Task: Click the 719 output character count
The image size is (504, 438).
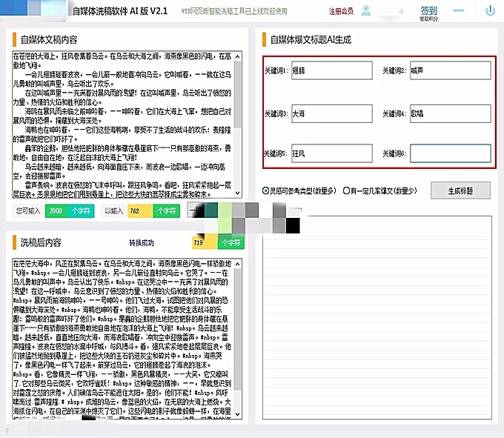Action: [205, 242]
